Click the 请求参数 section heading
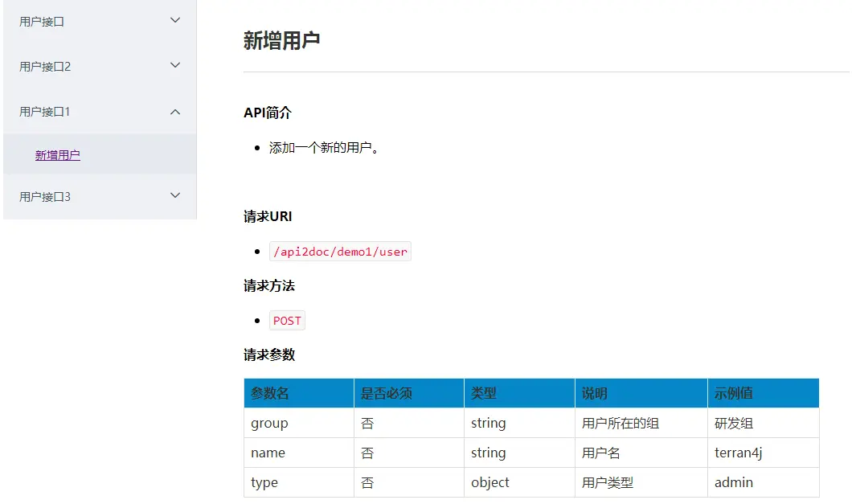852x504 pixels. coord(266,354)
